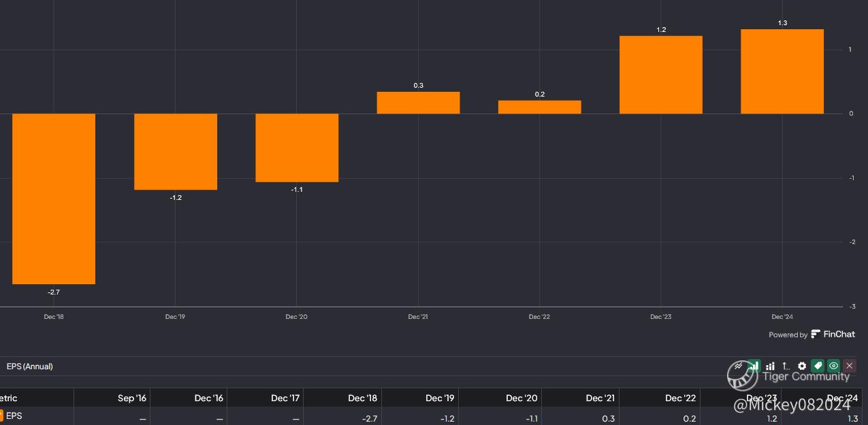Click the Dec '21 x-axis label on chart
The image size is (868, 425).
pos(418,317)
